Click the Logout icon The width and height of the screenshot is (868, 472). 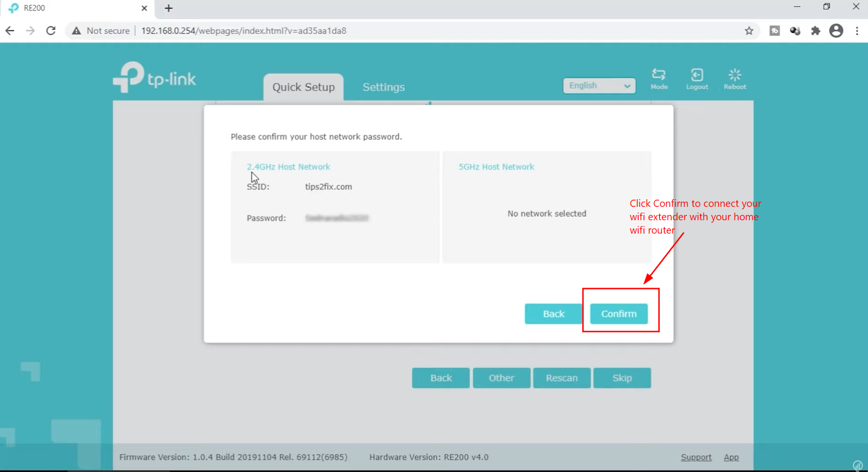[697, 79]
